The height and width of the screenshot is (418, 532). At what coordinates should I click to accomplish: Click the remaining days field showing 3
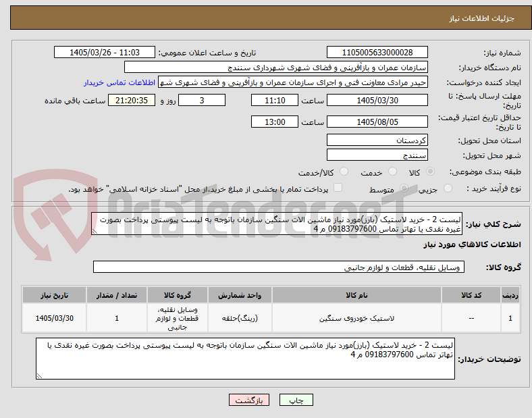click(x=202, y=100)
